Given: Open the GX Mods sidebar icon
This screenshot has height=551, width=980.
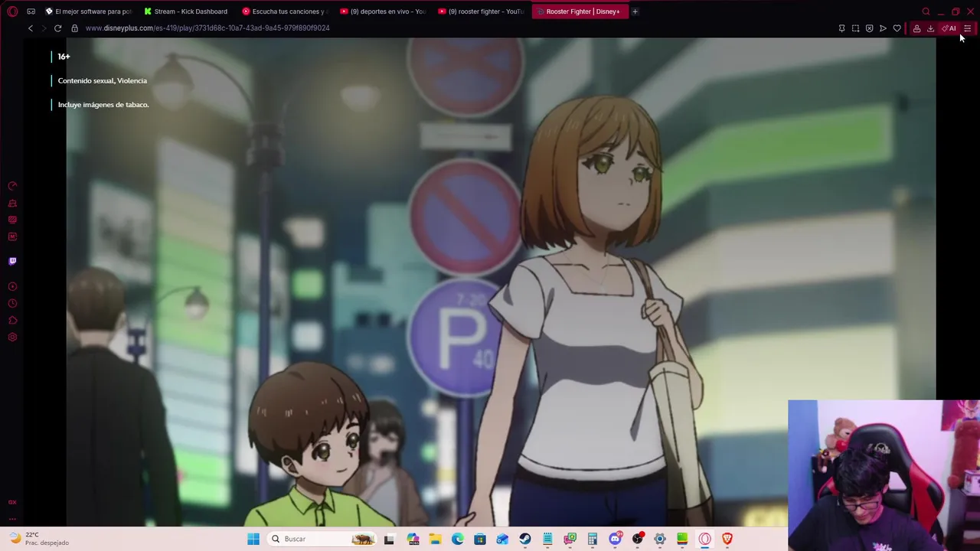Looking at the screenshot, I should coord(12,220).
